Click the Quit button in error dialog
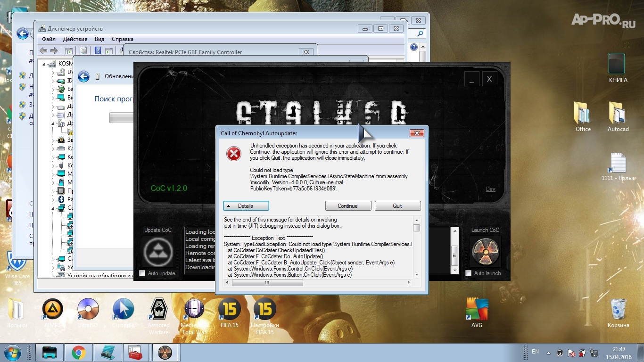The width and height of the screenshot is (644, 362). (397, 206)
